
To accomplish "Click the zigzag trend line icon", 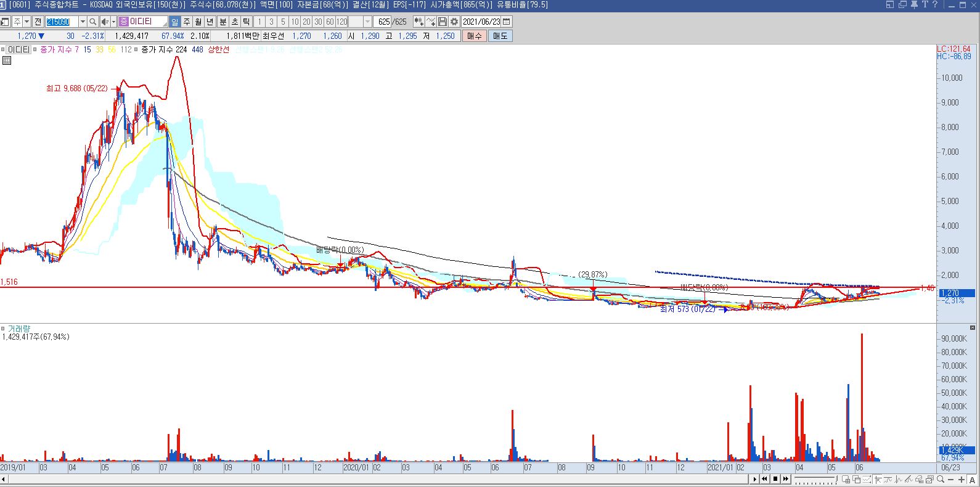I will (909, 479).
